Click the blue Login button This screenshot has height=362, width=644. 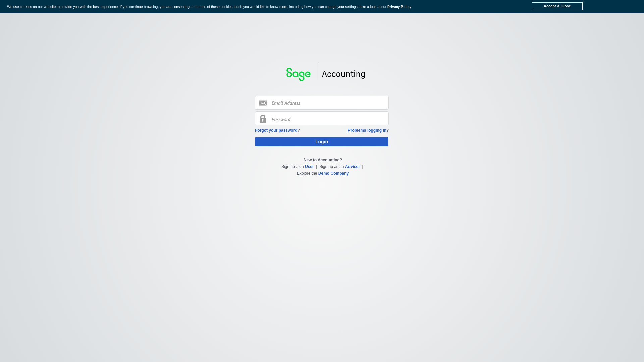tap(322, 142)
